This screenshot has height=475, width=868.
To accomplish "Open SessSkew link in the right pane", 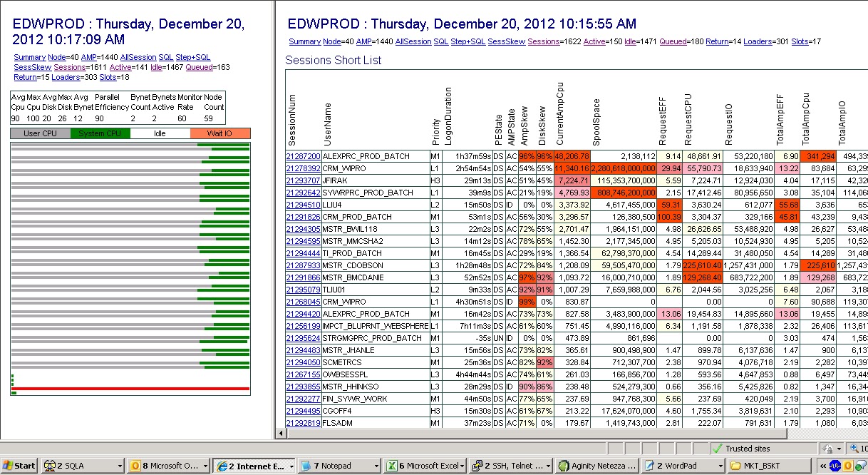I will [x=507, y=41].
